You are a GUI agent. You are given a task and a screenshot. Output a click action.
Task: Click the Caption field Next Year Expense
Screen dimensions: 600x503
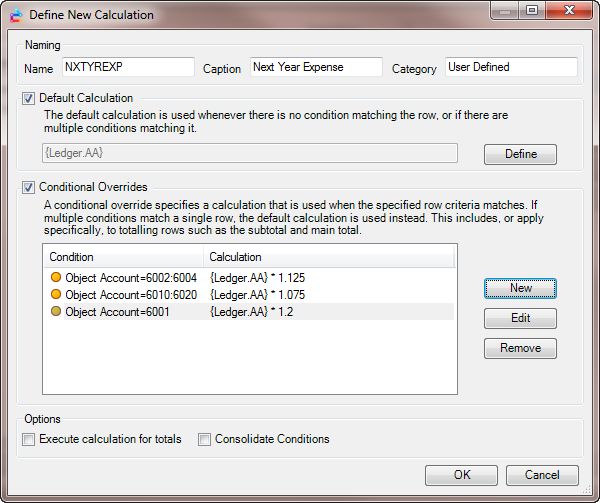tap(315, 67)
